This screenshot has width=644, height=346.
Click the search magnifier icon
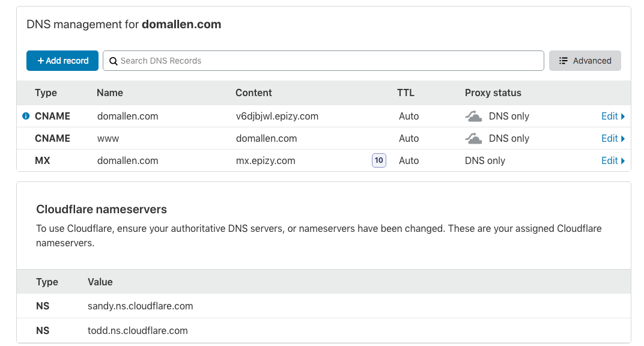(x=113, y=61)
